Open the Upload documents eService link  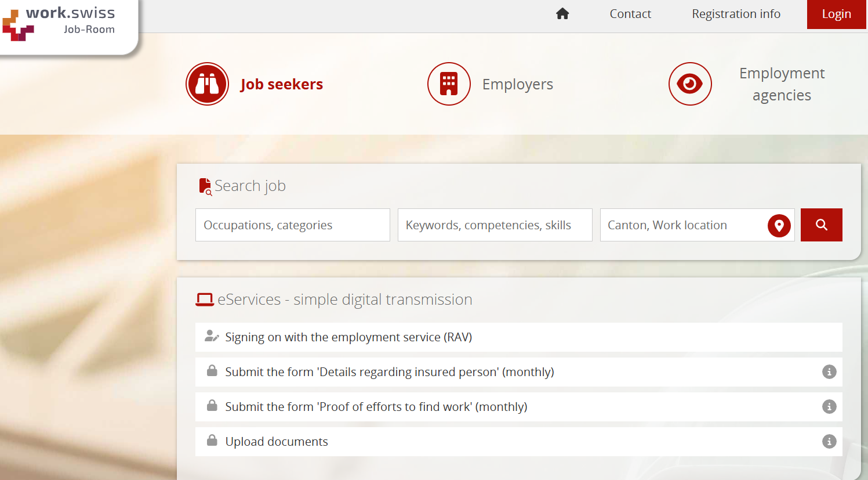[276, 442]
